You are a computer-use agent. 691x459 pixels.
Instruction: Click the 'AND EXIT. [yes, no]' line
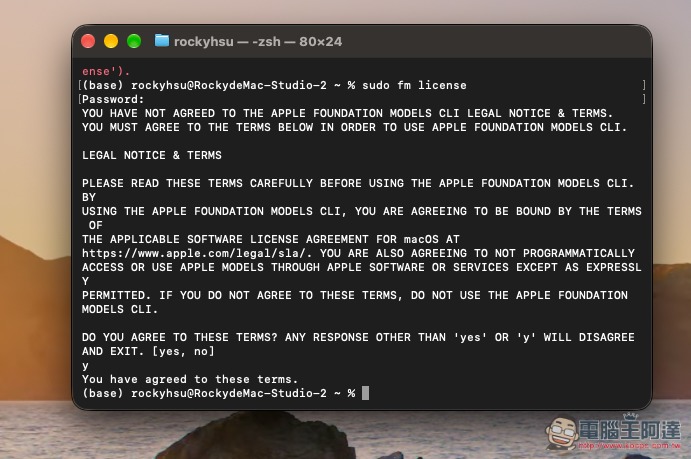[x=148, y=351]
